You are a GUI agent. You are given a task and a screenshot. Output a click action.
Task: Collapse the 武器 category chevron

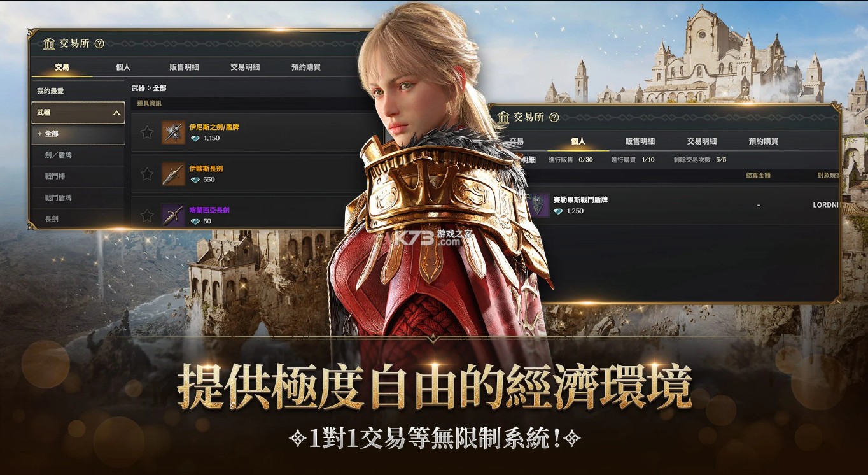(x=116, y=113)
